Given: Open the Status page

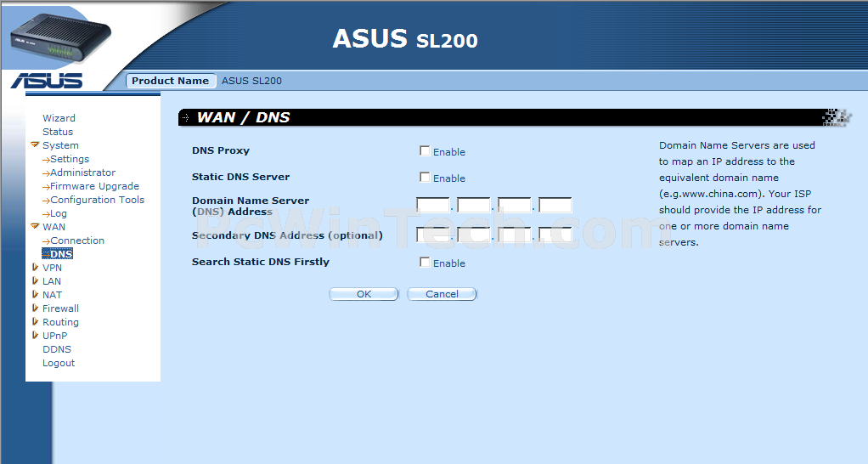Looking at the screenshot, I should 58,132.
